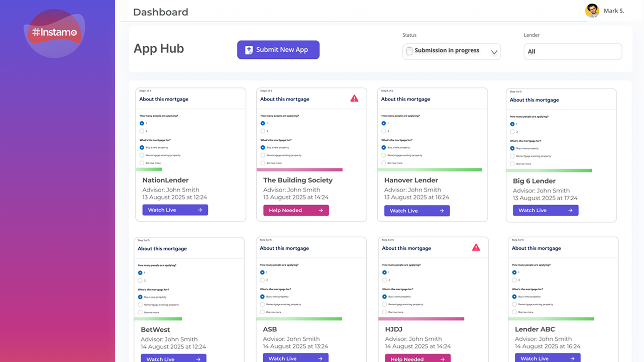The width and height of the screenshot is (644, 362).
Task: Click warning triangle on the HJDJ card
Action: [x=476, y=247]
